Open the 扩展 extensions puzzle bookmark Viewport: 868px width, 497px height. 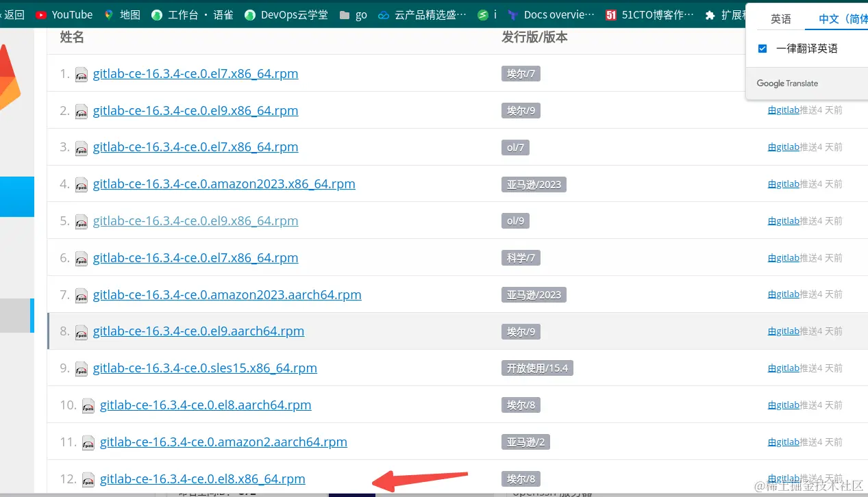click(725, 14)
